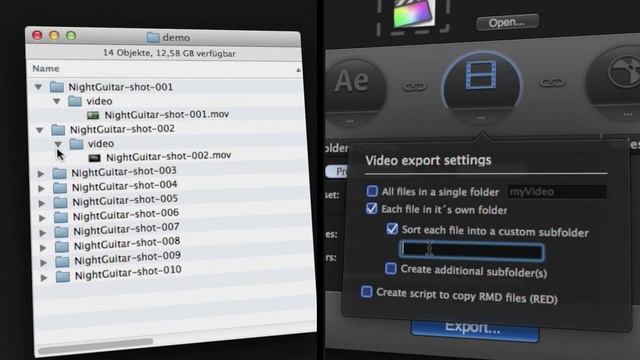Open dots menu under film strip icon
Image resolution: width=640 pixels, height=360 pixels.
coord(481,118)
